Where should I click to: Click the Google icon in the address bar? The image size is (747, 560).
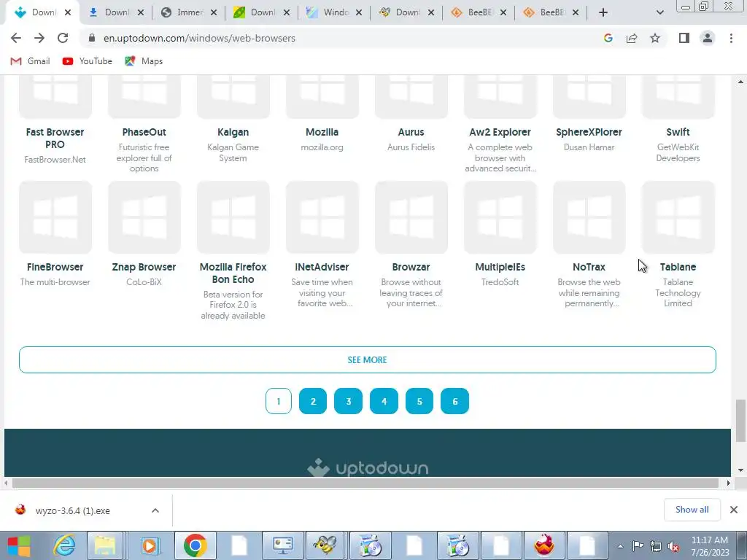coord(608,38)
